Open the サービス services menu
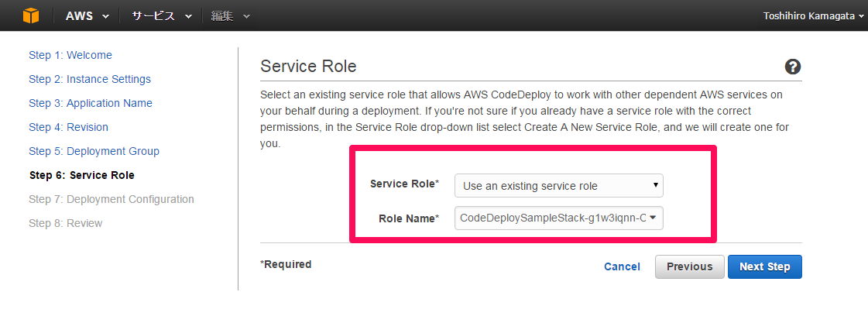868x323 pixels. coord(162,16)
